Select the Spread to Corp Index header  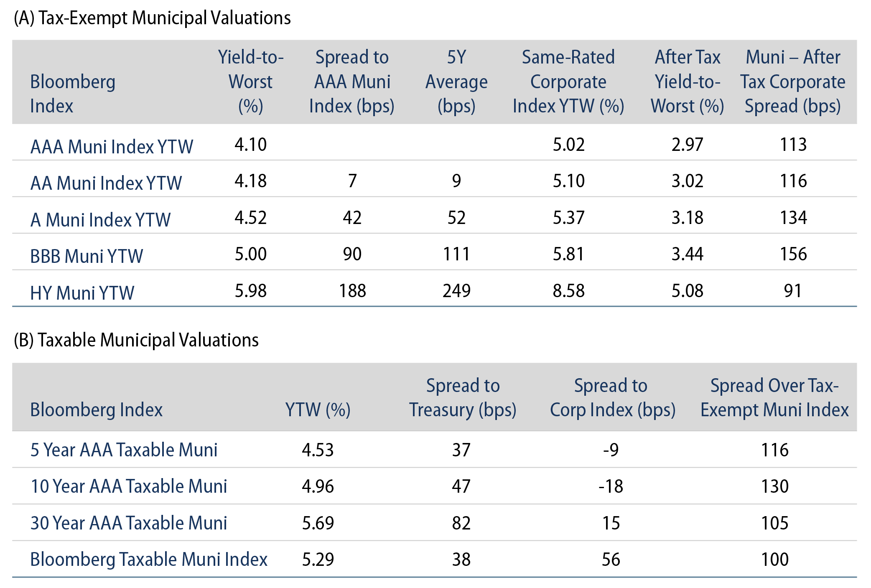point(612,397)
